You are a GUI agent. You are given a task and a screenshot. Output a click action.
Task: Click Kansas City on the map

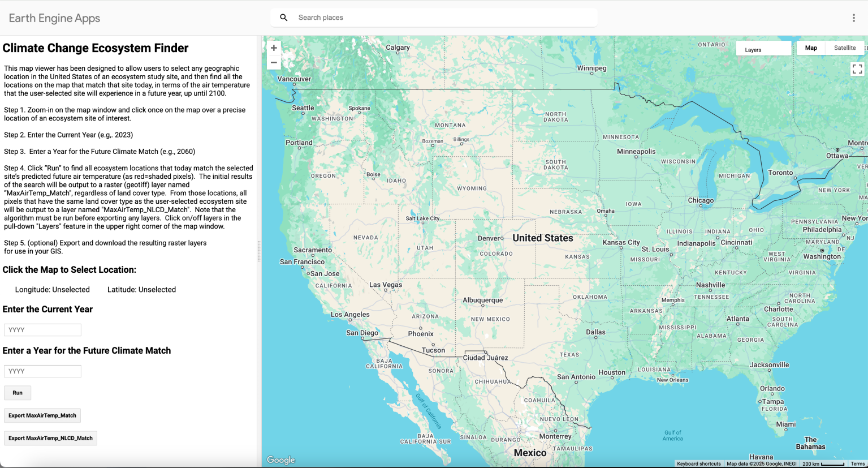pos(621,242)
